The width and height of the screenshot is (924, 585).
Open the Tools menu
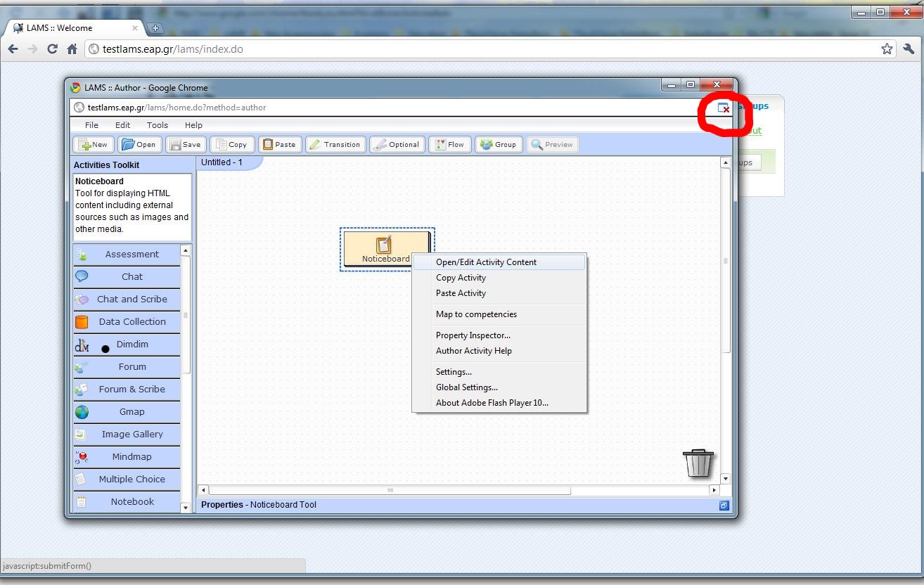click(x=158, y=125)
